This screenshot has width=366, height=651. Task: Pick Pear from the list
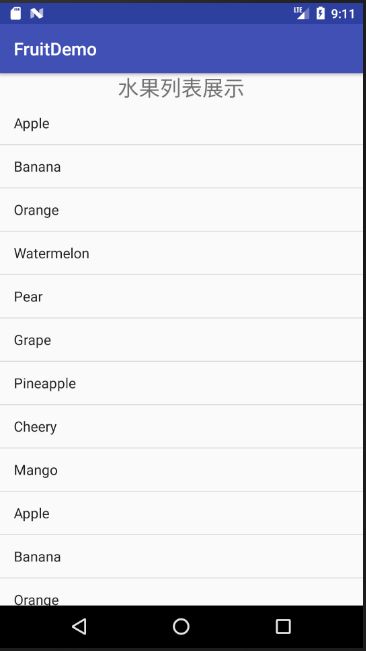click(x=181, y=296)
